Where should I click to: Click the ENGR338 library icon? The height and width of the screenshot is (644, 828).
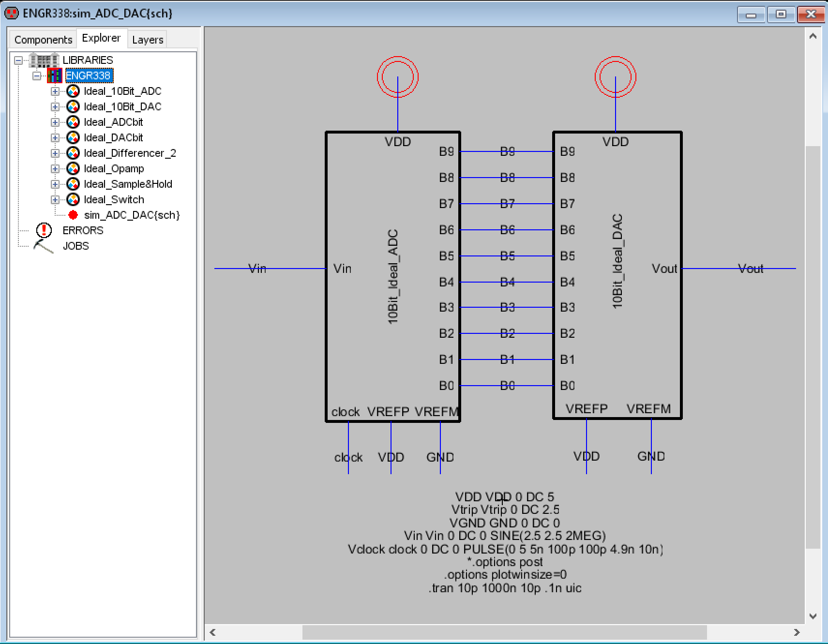[55, 75]
